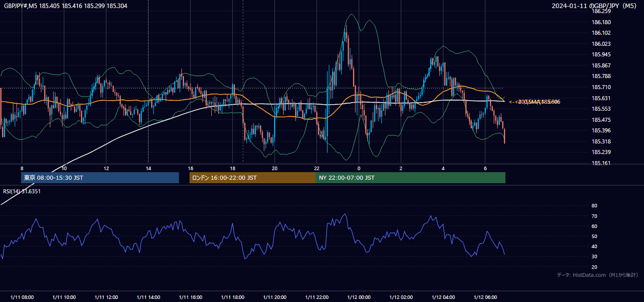Click hour tick 22 under price chart
The width and height of the screenshot is (644, 302).
316,168
